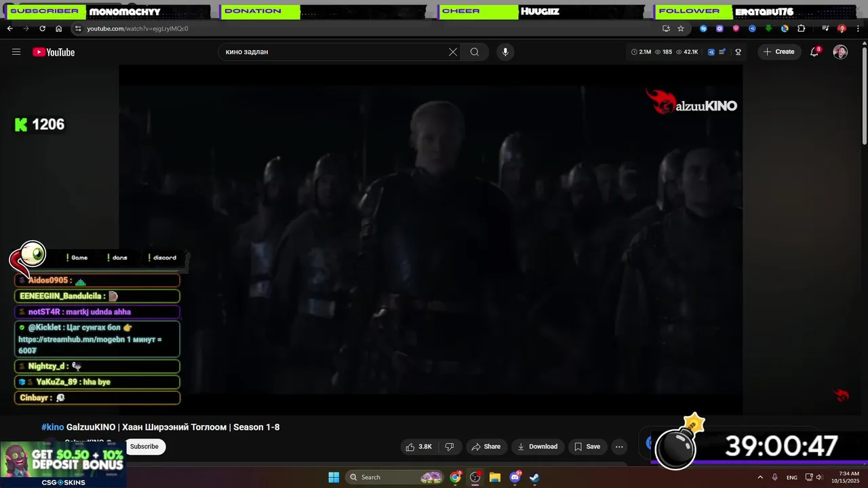Viewport: 868px width, 488px height.
Task: Open the Extensions puzzle-piece menu
Action: pos(801,28)
